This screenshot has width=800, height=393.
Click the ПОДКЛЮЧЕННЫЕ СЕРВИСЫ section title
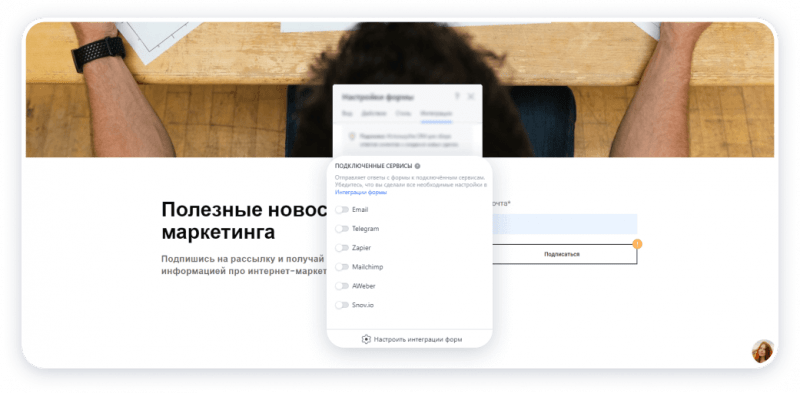click(x=373, y=166)
